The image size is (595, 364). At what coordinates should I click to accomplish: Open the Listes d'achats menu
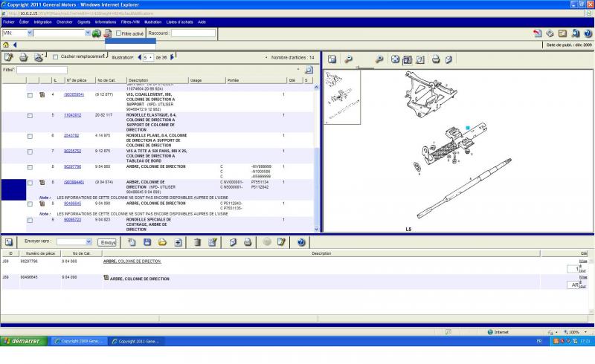tap(179, 22)
